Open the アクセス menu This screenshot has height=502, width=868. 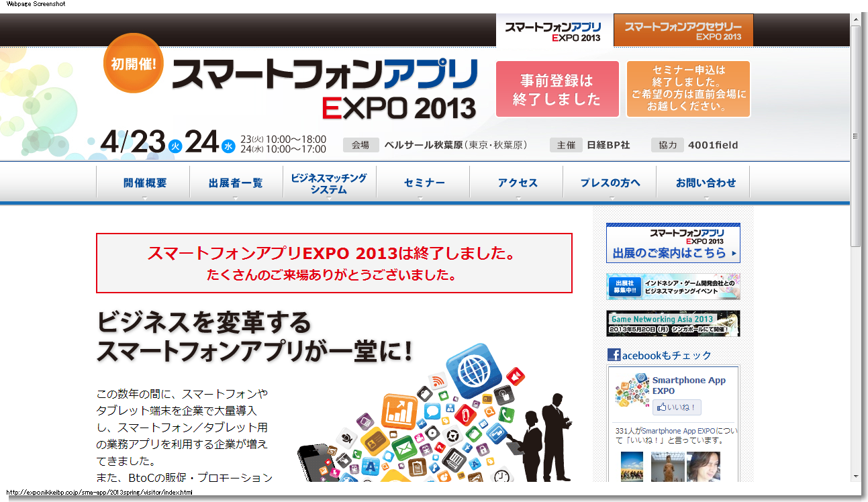point(518,183)
